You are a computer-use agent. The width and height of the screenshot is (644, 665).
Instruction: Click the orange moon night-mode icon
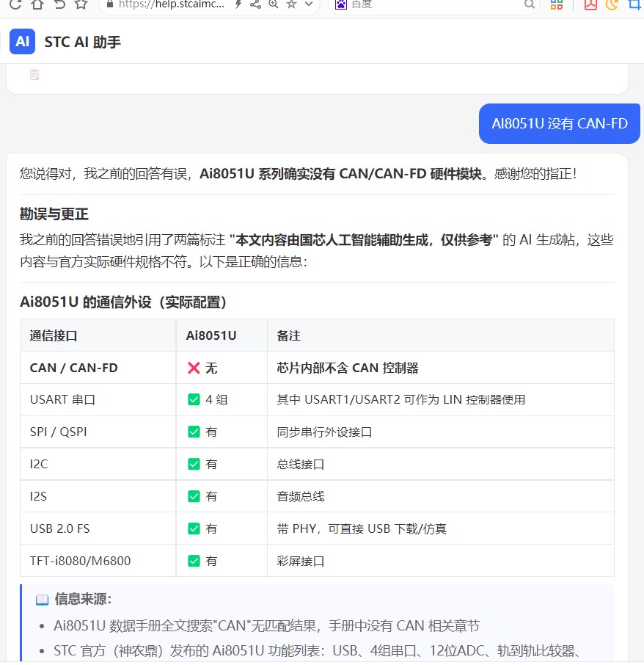pyautogui.click(x=612, y=4)
